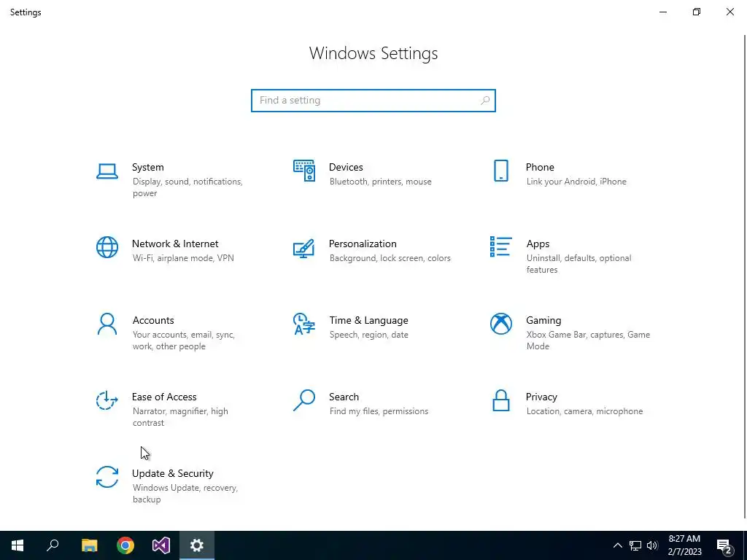Image resolution: width=747 pixels, height=560 pixels.
Task: Open the Apps list icon
Action: click(x=500, y=246)
